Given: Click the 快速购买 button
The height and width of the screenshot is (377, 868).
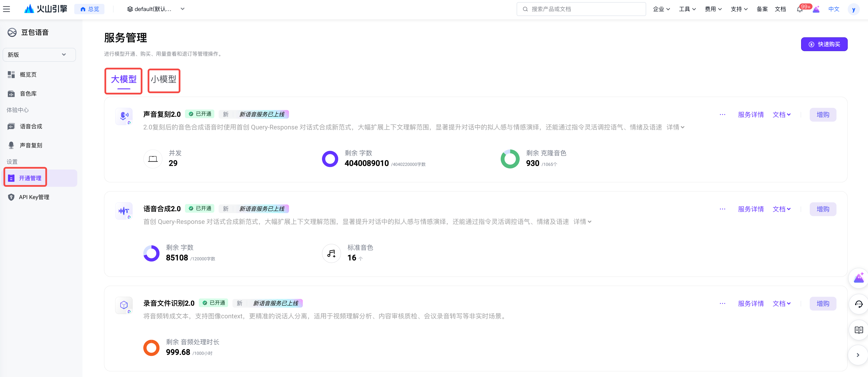Looking at the screenshot, I should click(x=824, y=44).
